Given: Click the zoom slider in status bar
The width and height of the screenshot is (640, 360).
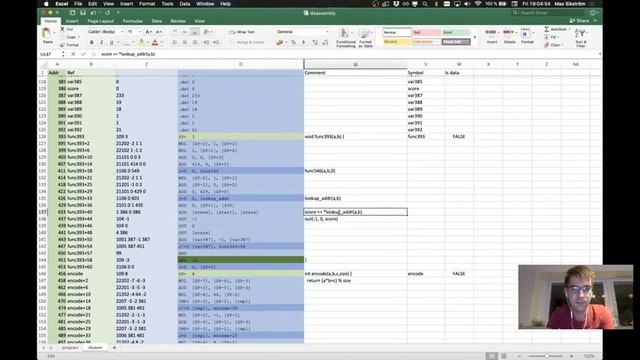Looking at the screenshot, I should point(546,356).
